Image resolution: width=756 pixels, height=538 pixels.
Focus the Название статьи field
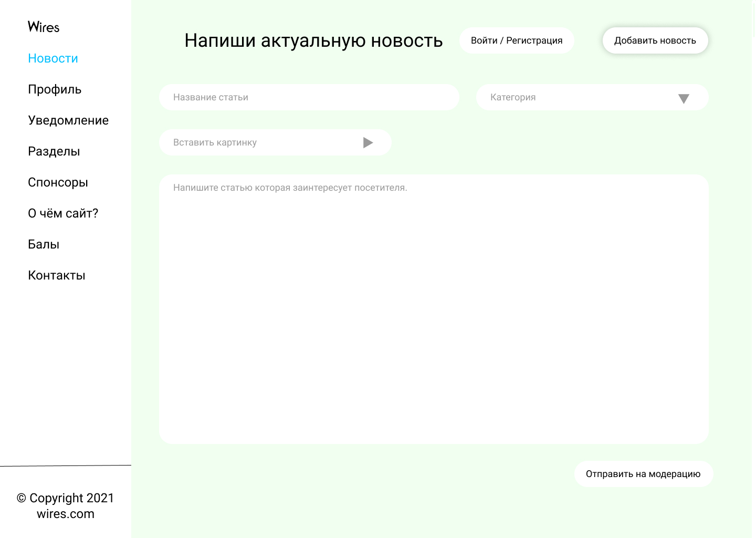pyautogui.click(x=309, y=97)
